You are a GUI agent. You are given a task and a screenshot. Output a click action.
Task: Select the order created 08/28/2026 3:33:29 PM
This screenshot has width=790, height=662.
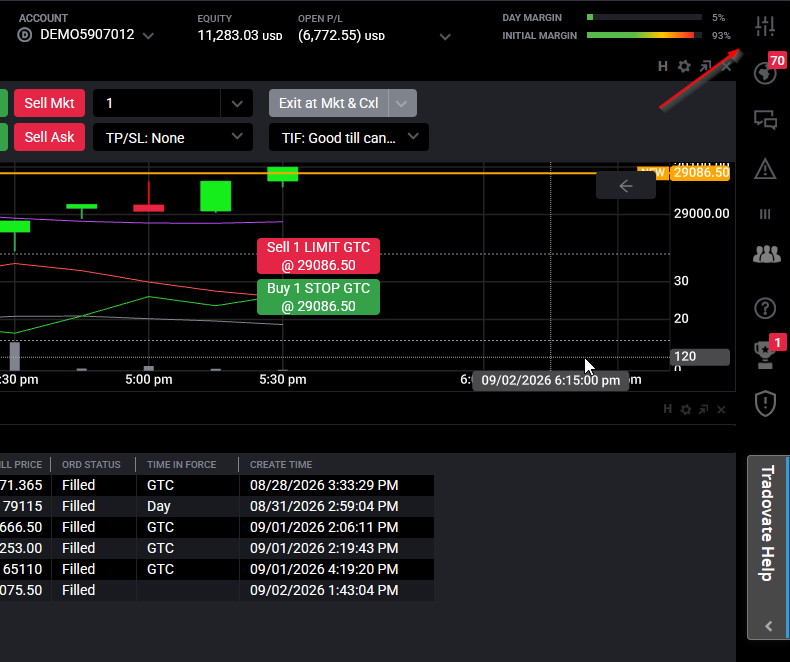pyautogui.click(x=324, y=485)
